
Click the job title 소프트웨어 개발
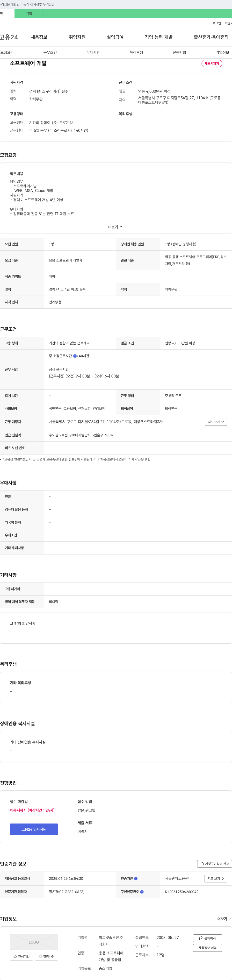click(x=28, y=63)
